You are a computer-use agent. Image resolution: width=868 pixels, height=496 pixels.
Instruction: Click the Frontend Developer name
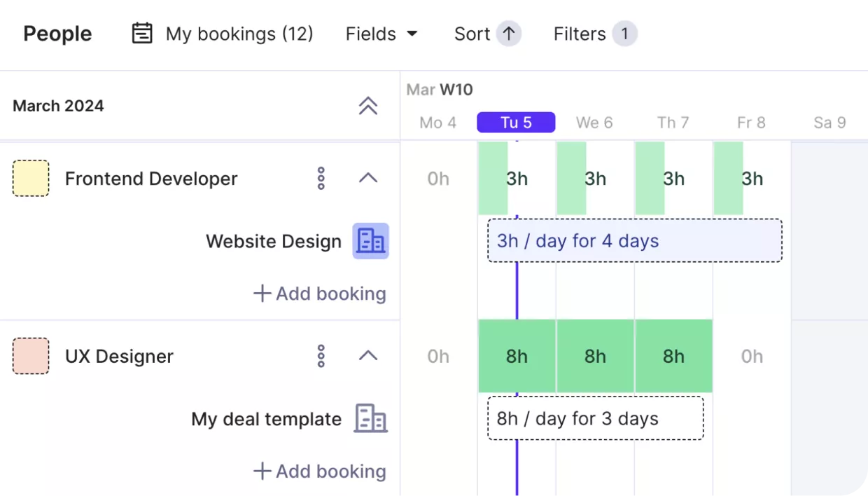click(x=151, y=179)
